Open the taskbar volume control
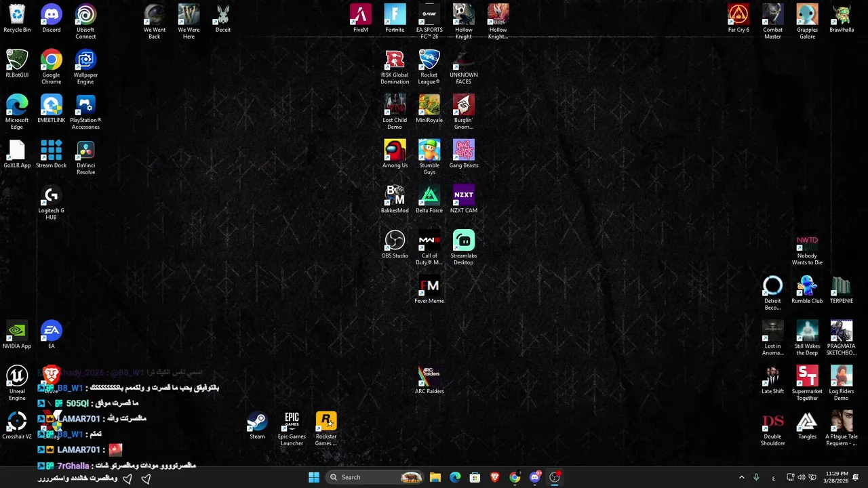Viewport: 868px width, 488px height. 802,477
